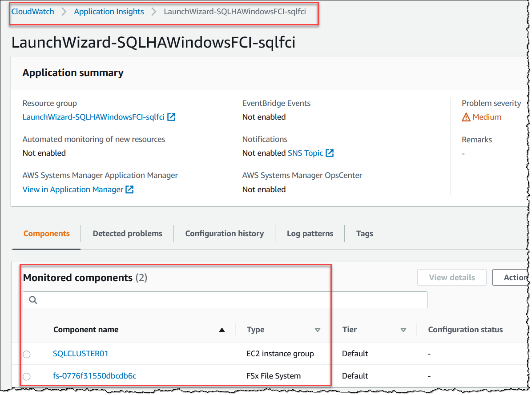The height and width of the screenshot is (395, 532).
Task: Click the magnifier icon in the components search bar
Action: click(33, 300)
